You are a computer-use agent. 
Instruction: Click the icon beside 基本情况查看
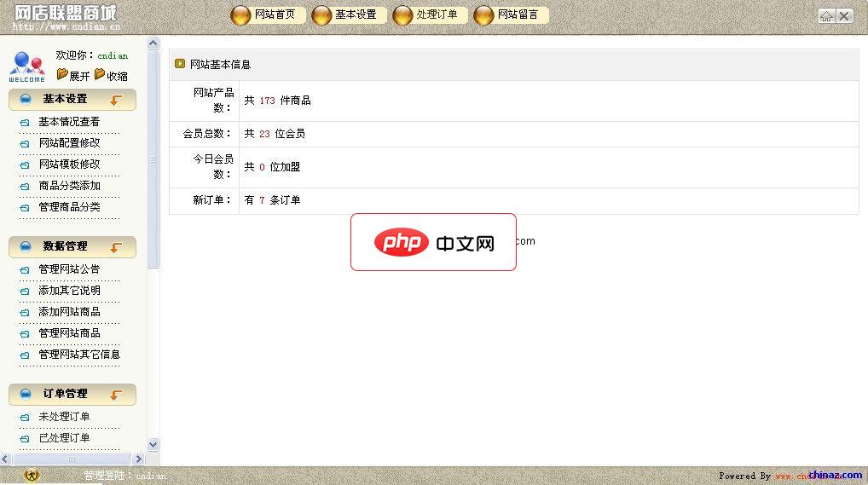click(x=25, y=123)
